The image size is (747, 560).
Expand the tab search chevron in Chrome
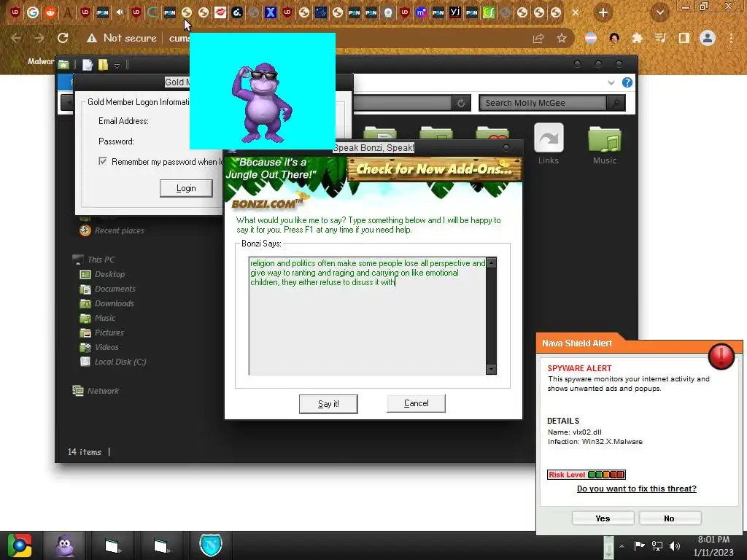[x=660, y=13]
